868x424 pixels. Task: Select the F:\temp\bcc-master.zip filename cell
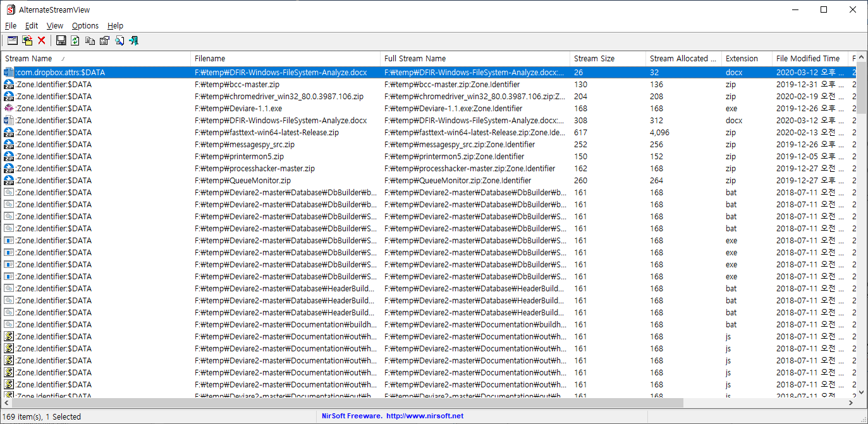[x=237, y=84]
